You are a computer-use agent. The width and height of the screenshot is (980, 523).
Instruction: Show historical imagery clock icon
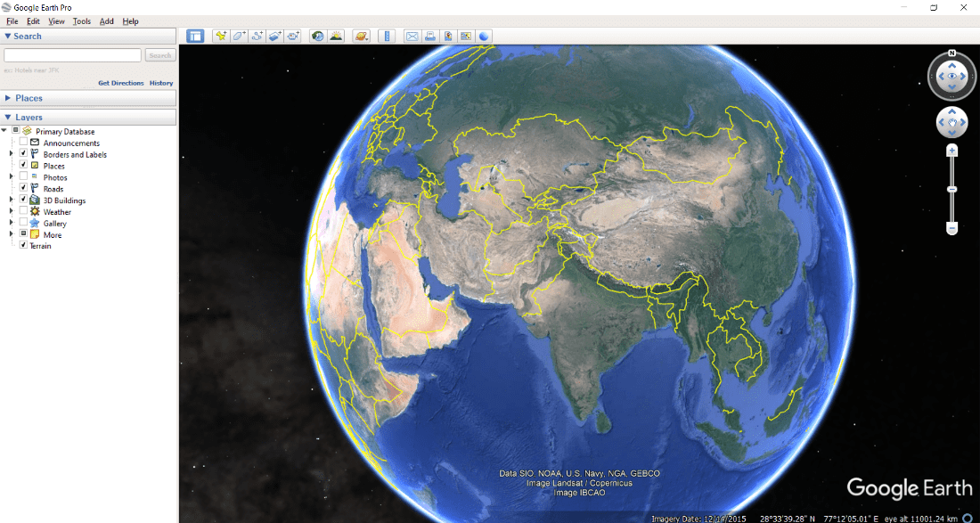pyautogui.click(x=317, y=37)
